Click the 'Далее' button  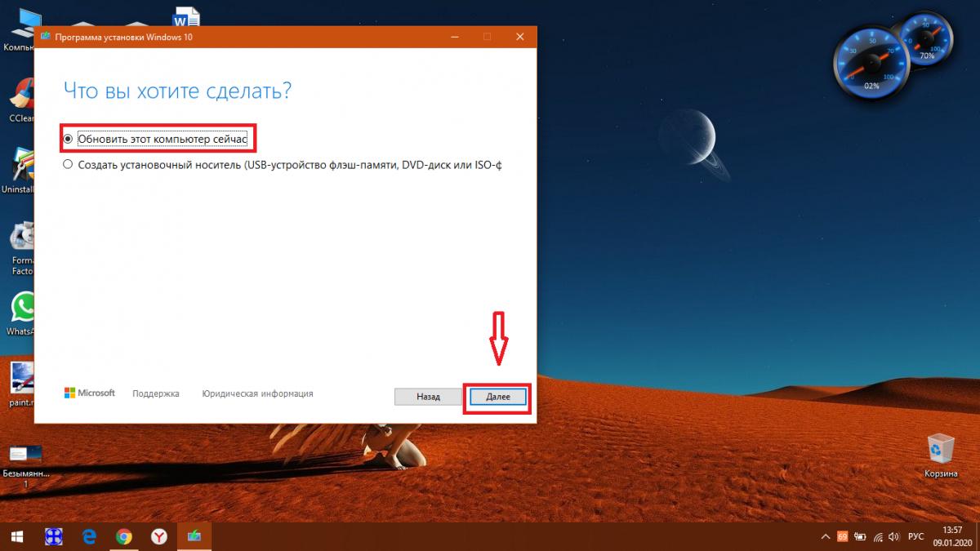(497, 397)
